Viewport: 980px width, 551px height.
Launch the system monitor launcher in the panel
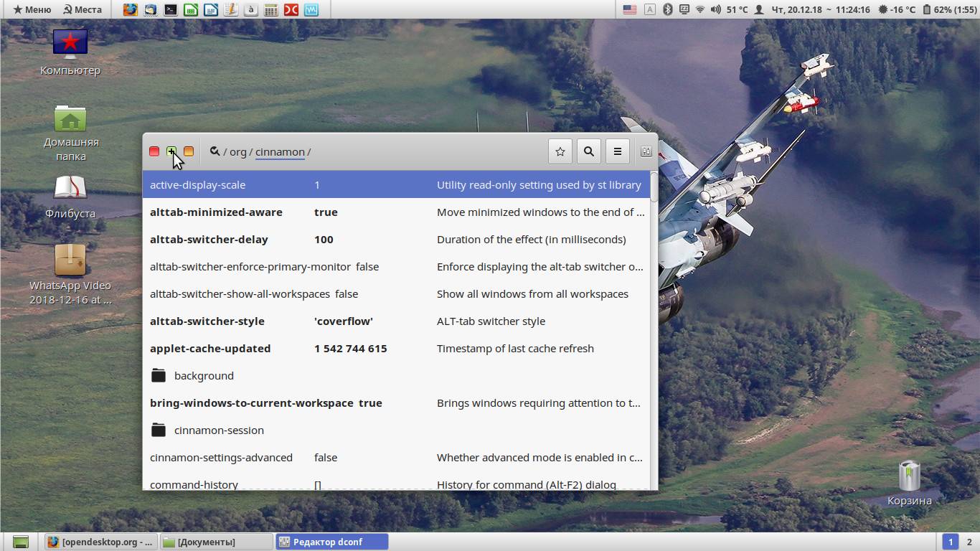[x=311, y=9]
